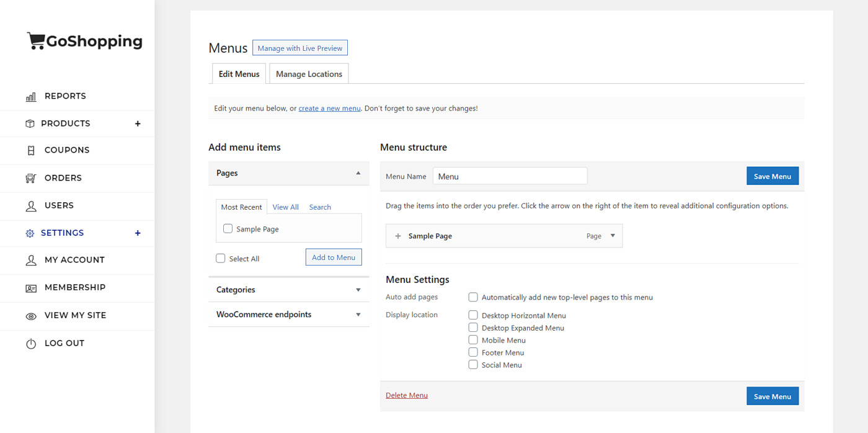
Task: Check Social Menu location
Action: click(473, 365)
